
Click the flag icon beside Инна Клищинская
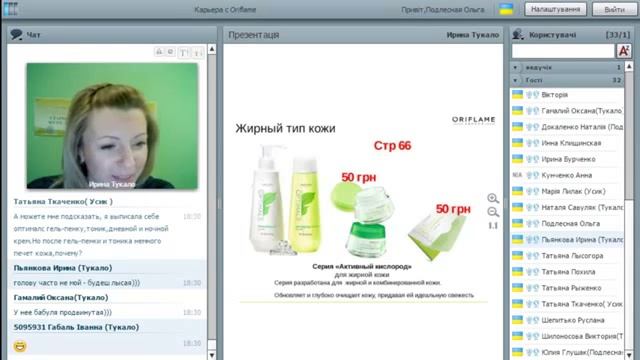pyautogui.click(x=518, y=143)
